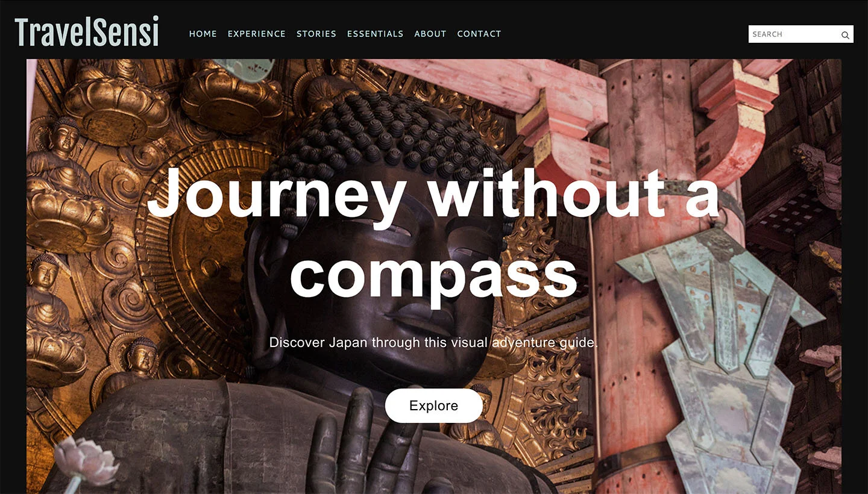Open the ESSENTIALS menu item
The height and width of the screenshot is (494, 868).
(x=376, y=34)
